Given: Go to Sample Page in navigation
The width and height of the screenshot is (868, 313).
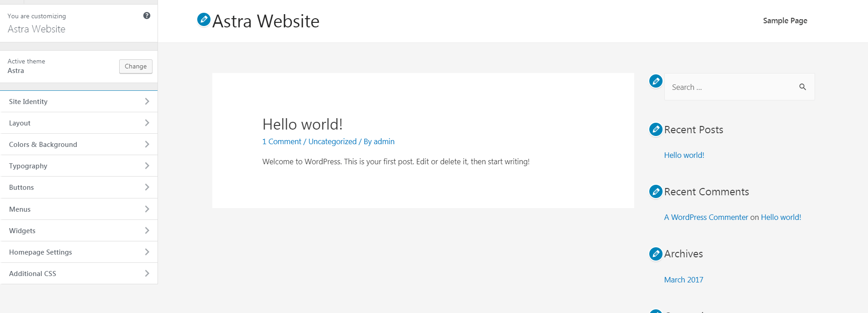Looking at the screenshot, I should click(785, 21).
